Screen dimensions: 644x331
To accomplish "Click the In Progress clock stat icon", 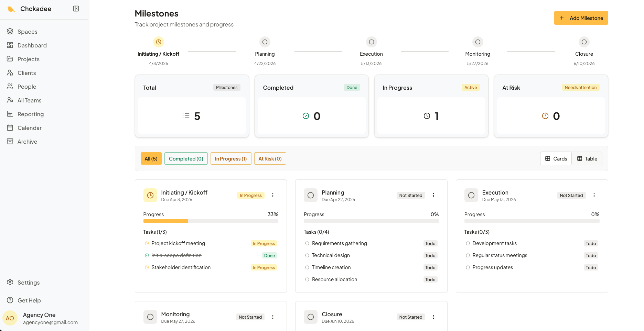I will 427,116.
